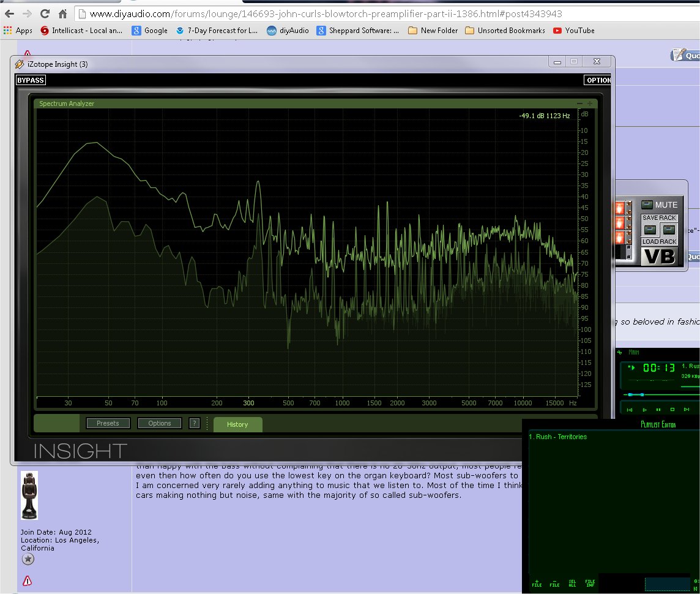The width and height of the screenshot is (700, 594).
Task: Click the Options button below the analyzer
Action: click(159, 423)
